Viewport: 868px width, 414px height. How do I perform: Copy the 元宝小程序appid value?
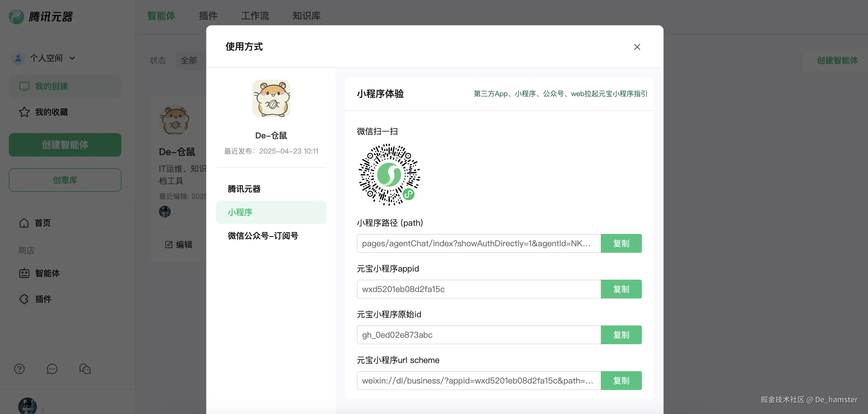[x=621, y=289]
